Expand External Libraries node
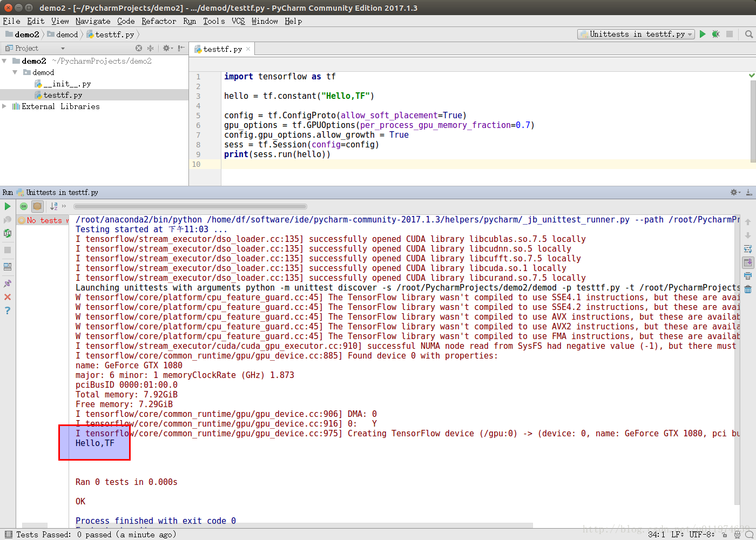756x540 pixels. tap(5, 106)
